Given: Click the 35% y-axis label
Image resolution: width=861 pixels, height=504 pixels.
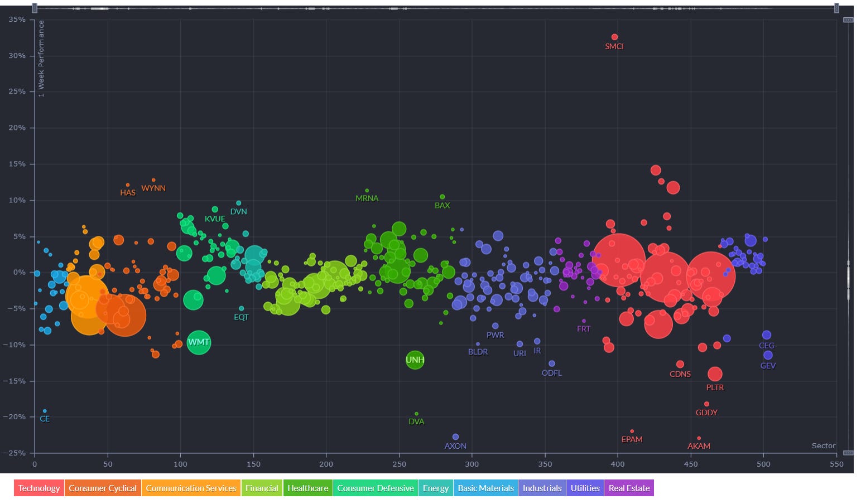Looking at the screenshot, I should click(x=17, y=20).
